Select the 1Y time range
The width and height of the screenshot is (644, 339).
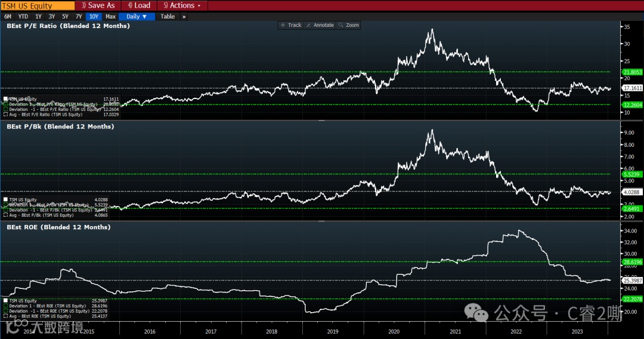click(38, 17)
